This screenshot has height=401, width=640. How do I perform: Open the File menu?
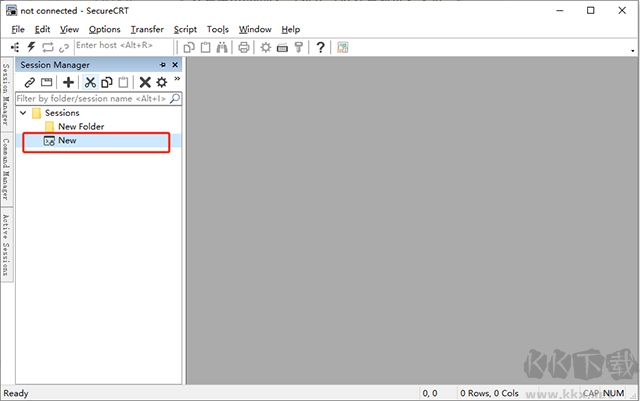(x=18, y=29)
